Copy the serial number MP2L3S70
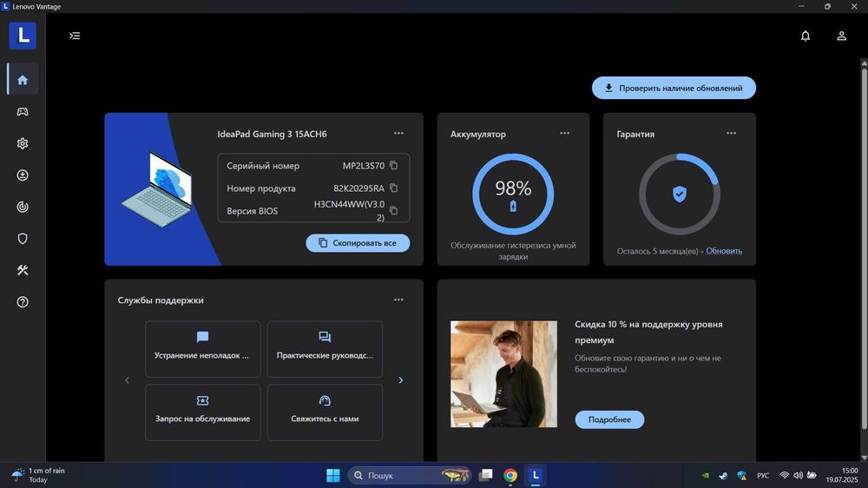 [x=393, y=166]
